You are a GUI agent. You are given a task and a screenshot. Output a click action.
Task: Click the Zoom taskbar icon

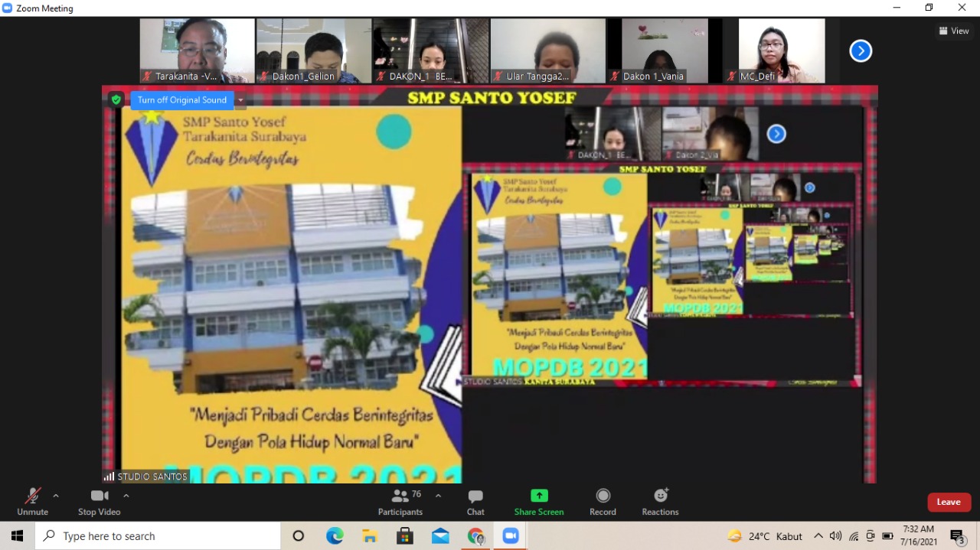point(511,536)
